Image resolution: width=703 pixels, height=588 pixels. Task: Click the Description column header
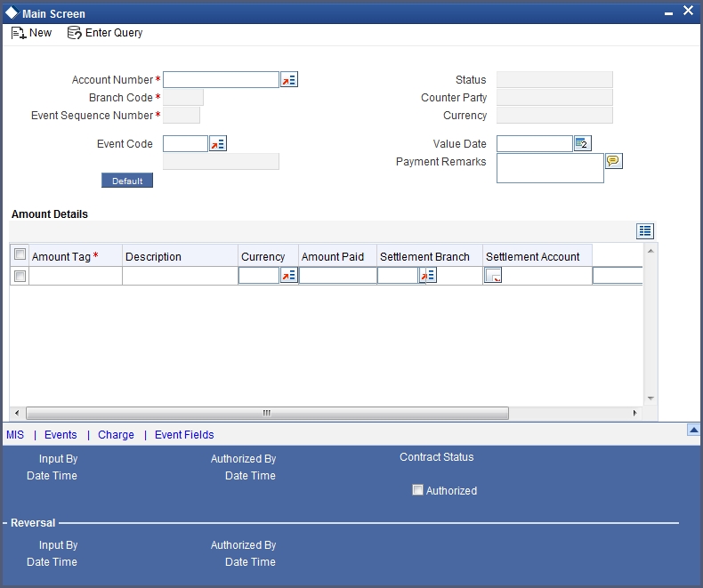[180, 256]
